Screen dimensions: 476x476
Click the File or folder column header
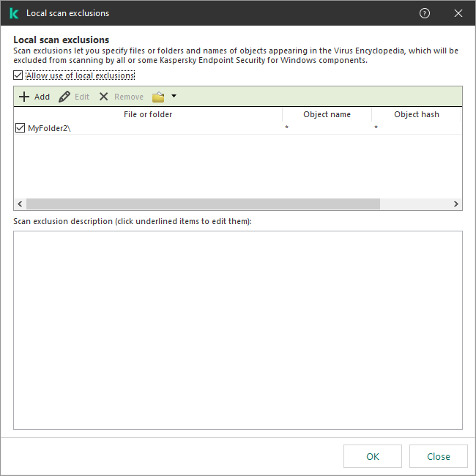pos(148,114)
